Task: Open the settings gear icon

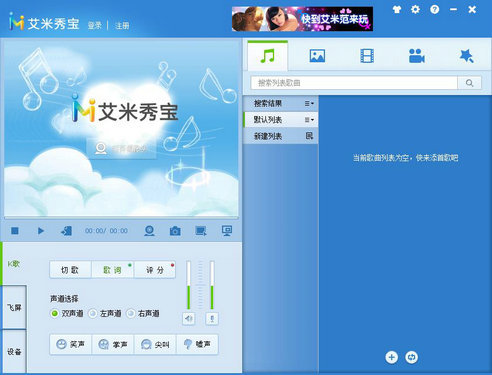Action: (415, 9)
